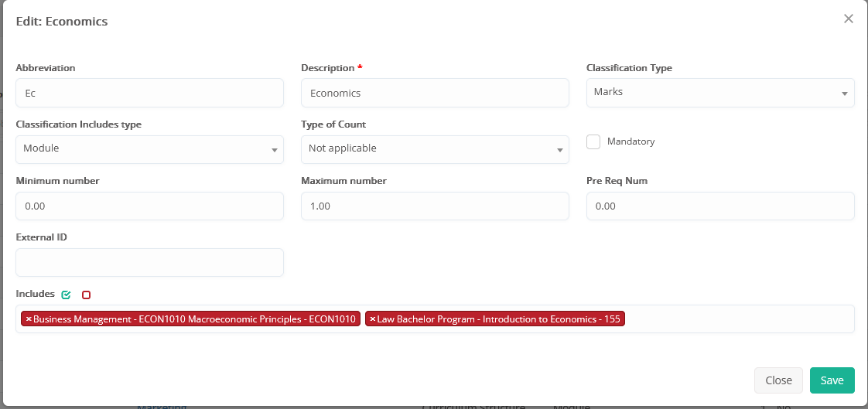Click the Save button
This screenshot has height=409, width=868.
pos(832,380)
